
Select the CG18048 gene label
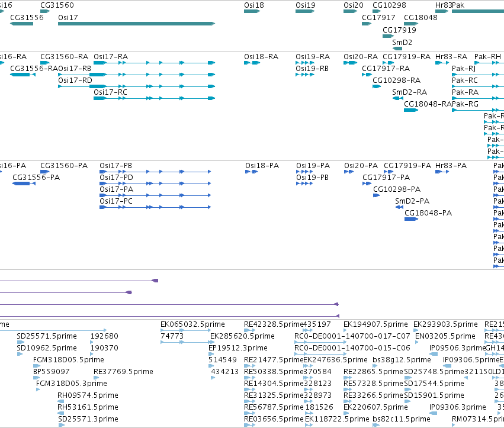pyautogui.click(x=420, y=17)
